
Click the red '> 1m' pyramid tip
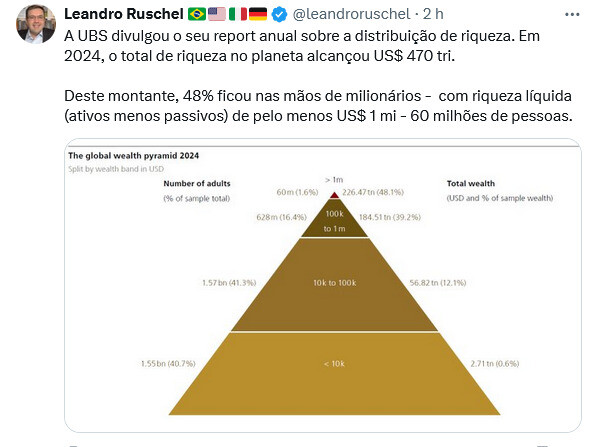334,195
